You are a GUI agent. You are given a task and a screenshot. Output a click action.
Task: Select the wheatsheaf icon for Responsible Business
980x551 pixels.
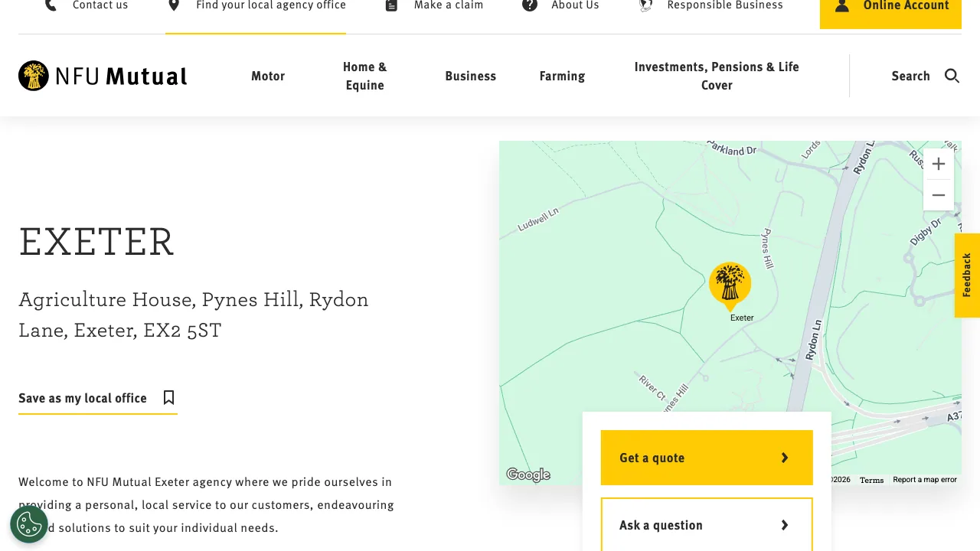tap(645, 5)
